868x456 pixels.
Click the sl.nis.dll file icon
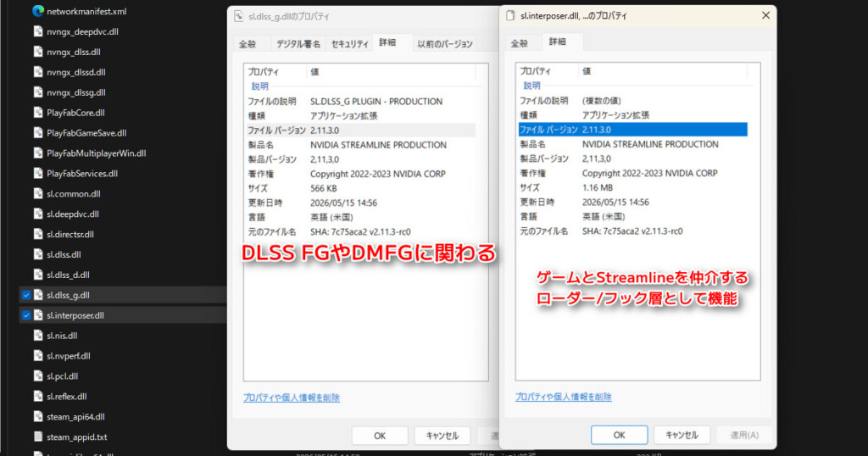click(x=38, y=336)
